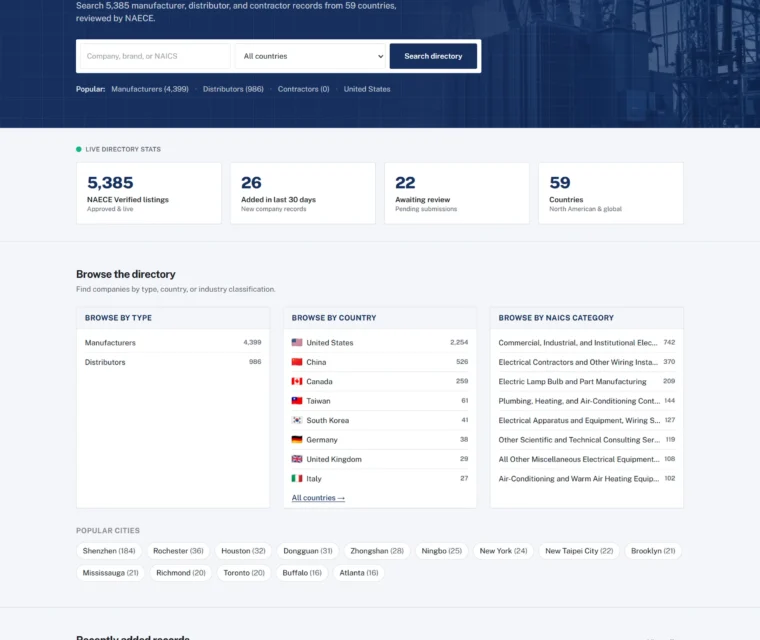The width and height of the screenshot is (760, 640).
Task: Select the Ningbo (25) city chip
Action: click(x=442, y=551)
